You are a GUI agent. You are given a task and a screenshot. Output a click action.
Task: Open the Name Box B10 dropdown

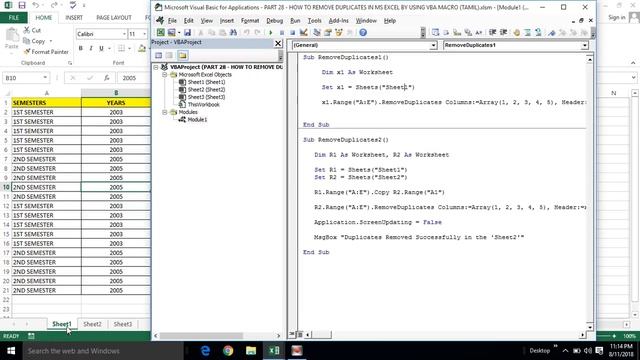(45, 78)
